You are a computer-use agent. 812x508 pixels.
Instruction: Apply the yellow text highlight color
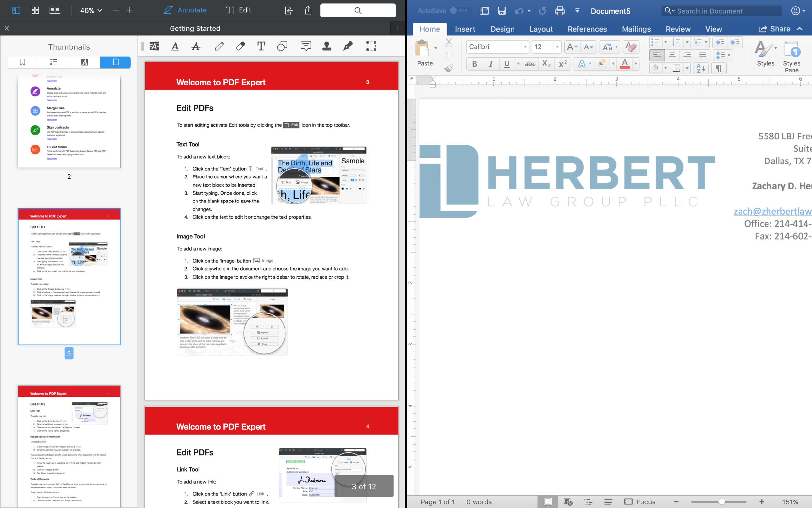coord(602,64)
